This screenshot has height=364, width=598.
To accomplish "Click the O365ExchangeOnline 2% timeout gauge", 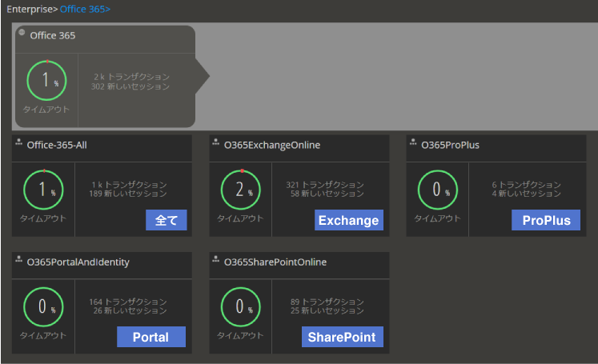I will click(x=241, y=190).
